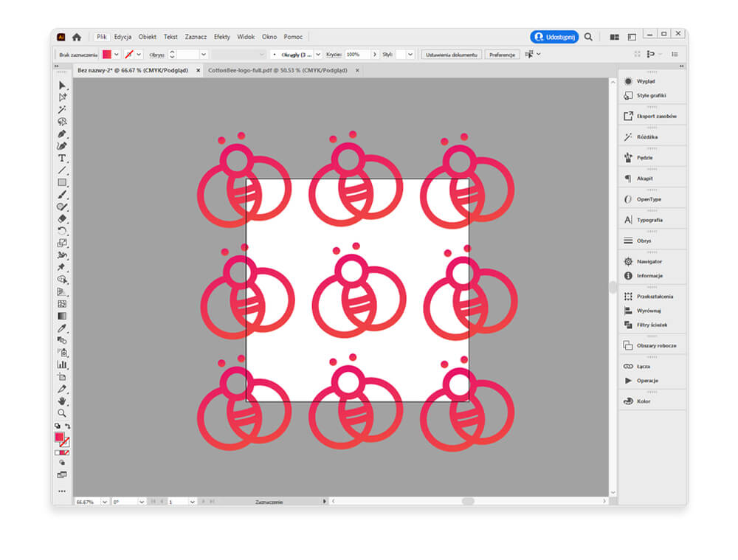Click the pink Fill color swatch in toolbar
Screen dimensions: 738x560
59,437
